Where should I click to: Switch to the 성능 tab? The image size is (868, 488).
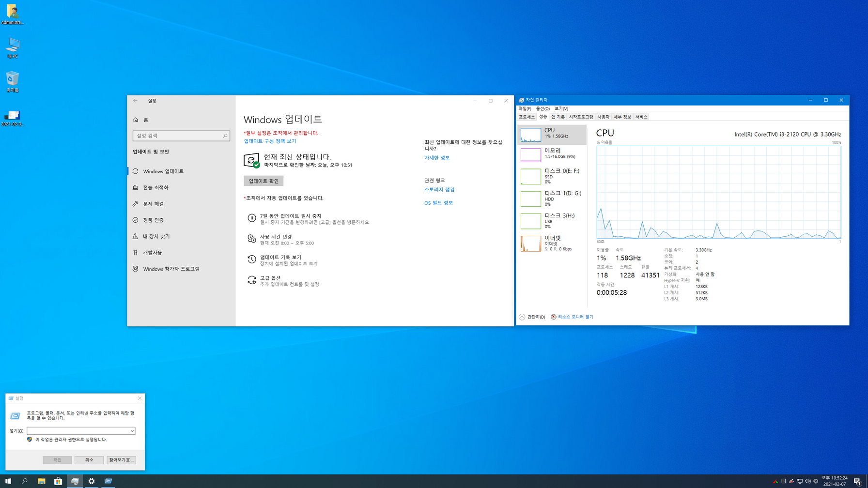543,117
